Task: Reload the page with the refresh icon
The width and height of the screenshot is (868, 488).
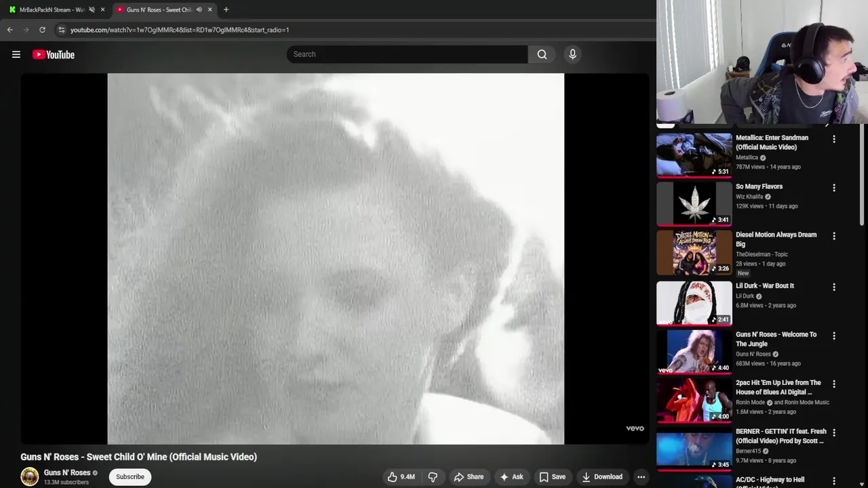Action: point(42,30)
